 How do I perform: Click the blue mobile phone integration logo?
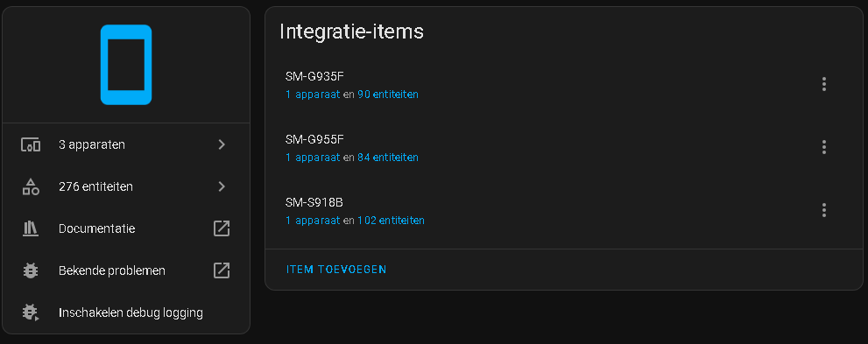coord(126,65)
